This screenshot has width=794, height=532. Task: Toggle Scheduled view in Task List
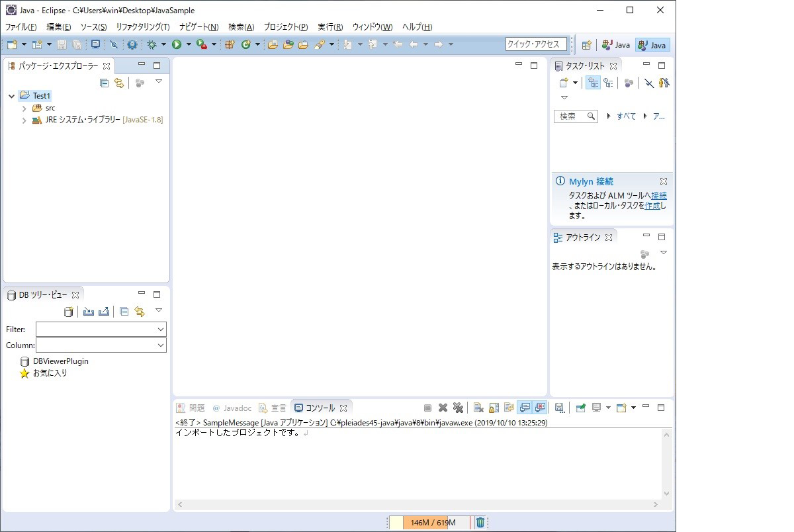[x=608, y=83]
